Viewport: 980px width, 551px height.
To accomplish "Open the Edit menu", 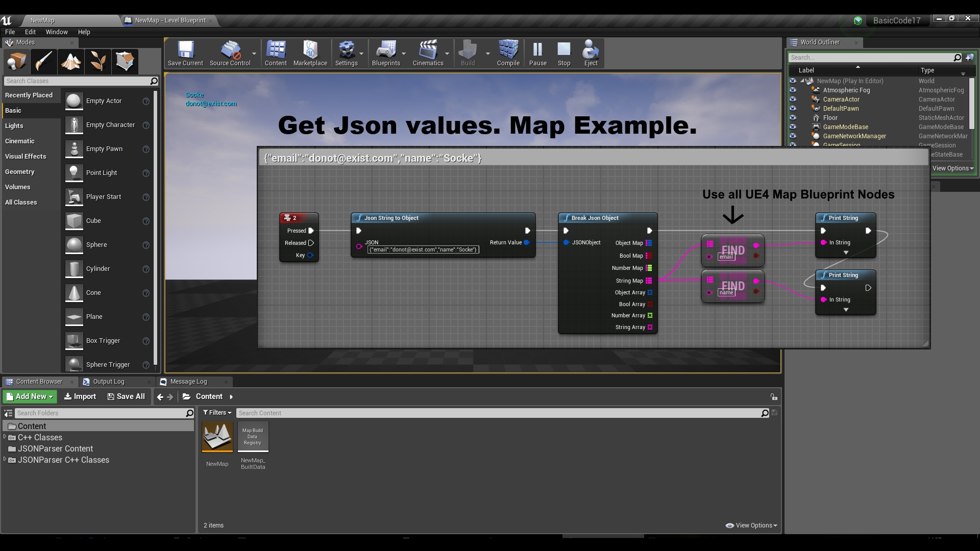I will (x=30, y=32).
